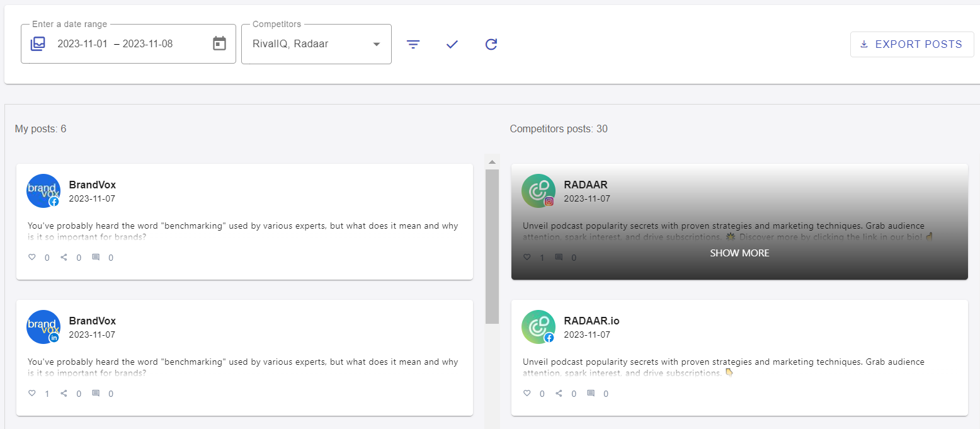Click the benchmarking text of BrandVox LinkedIn post
This screenshot has width=980, height=429.
point(243,367)
